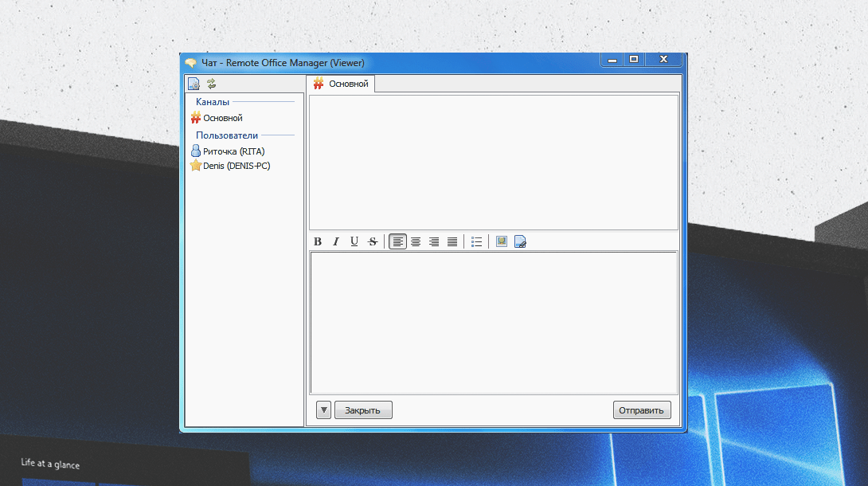The width and height of the screenshot is (868, 486).
Task: Select the align left button
Action: pos(397,241)
